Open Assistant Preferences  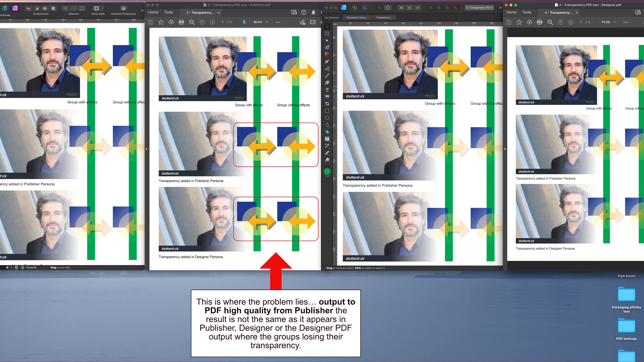click(124, 8)
